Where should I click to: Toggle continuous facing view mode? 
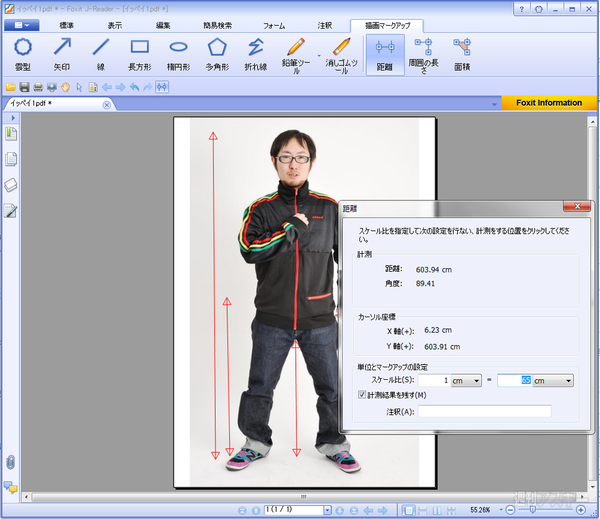click(451, 510)
